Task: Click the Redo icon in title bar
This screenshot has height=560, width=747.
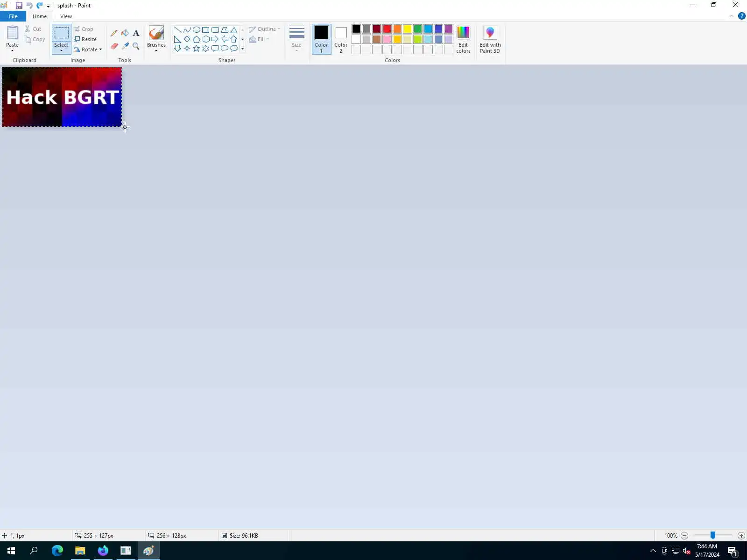Action: [x=39, y=6]
